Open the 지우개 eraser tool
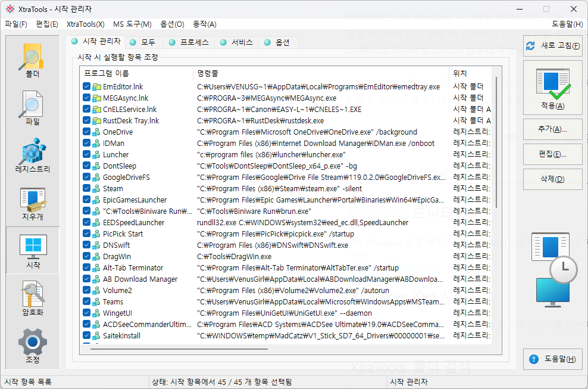 pyautogui.click(x=33, y=203)
